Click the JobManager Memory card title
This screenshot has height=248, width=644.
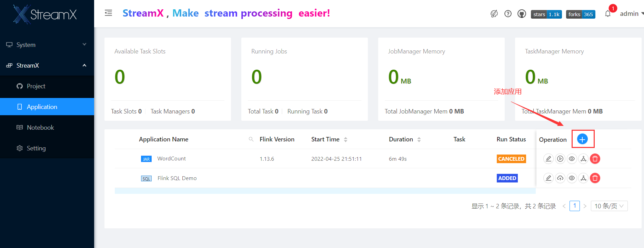416,51
